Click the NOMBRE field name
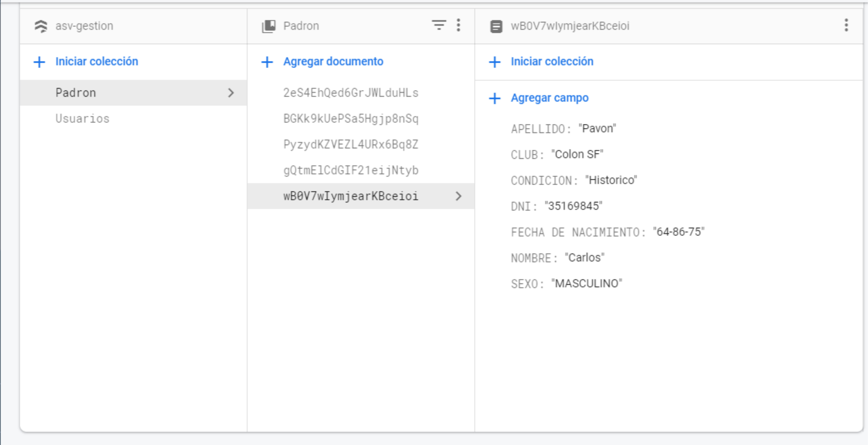 pyautogui.click(x=534, y=258)
